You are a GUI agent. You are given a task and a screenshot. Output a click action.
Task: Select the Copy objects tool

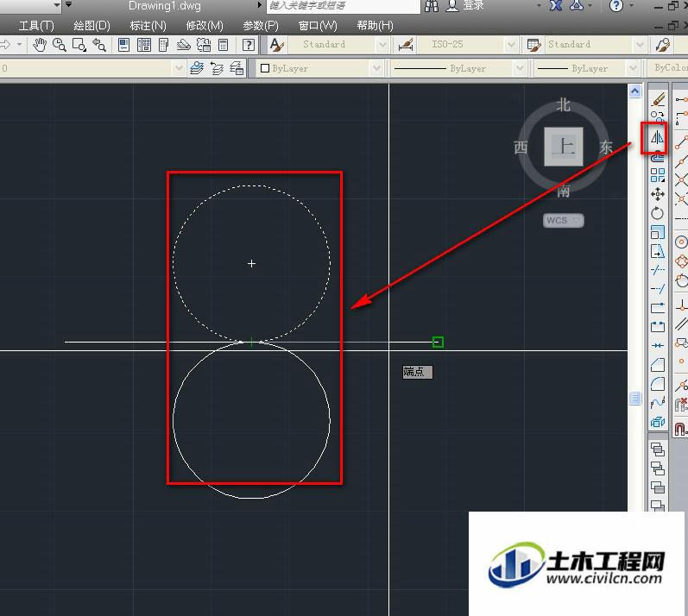[658, 117]
